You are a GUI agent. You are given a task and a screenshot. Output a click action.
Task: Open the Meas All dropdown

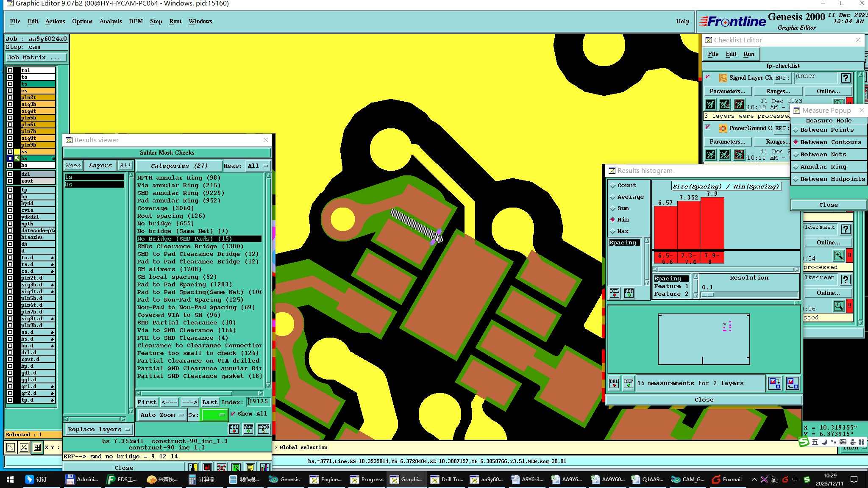coord(258,166)
